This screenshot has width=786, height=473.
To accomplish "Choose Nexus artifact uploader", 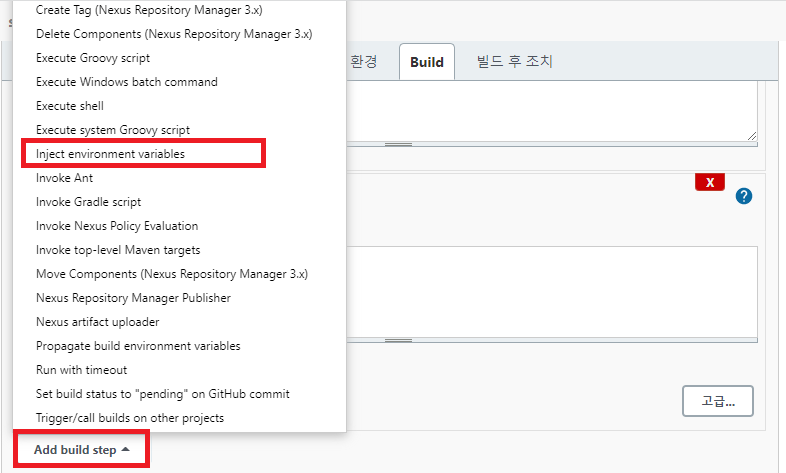I will click(x=97, y=322).
